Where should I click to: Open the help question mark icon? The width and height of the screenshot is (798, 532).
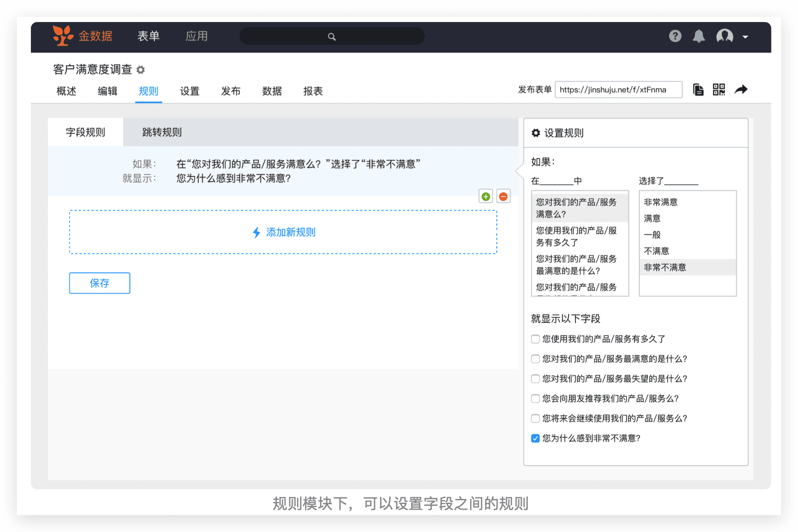(675, 36)
